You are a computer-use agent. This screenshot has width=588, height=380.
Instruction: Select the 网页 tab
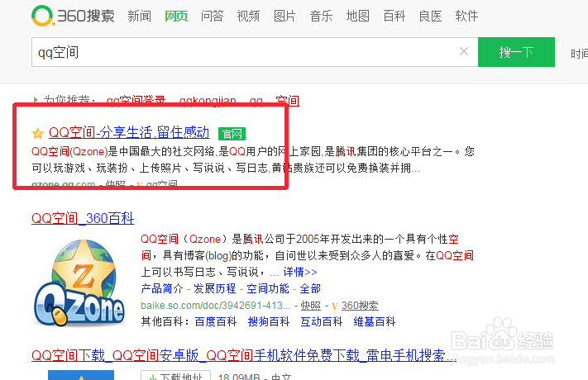pyautogui.click(x=176, y=17)
